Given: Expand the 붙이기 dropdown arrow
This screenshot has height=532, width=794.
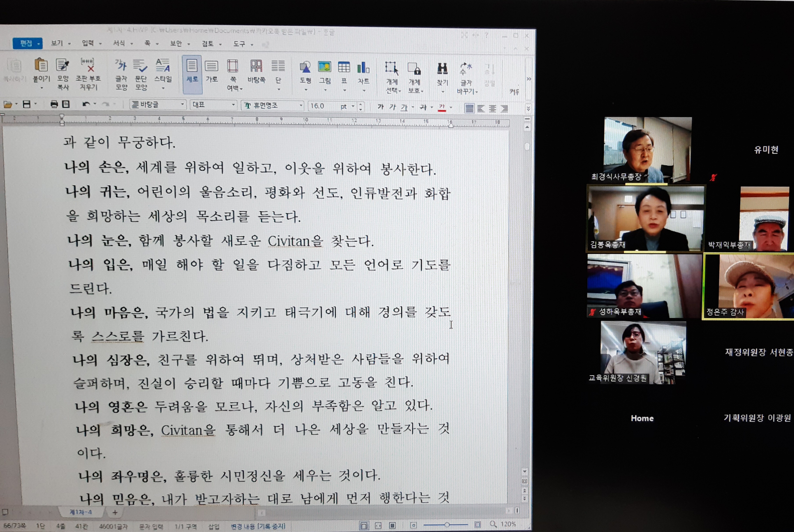Looking at the screenshot, I should coord(42,88).
